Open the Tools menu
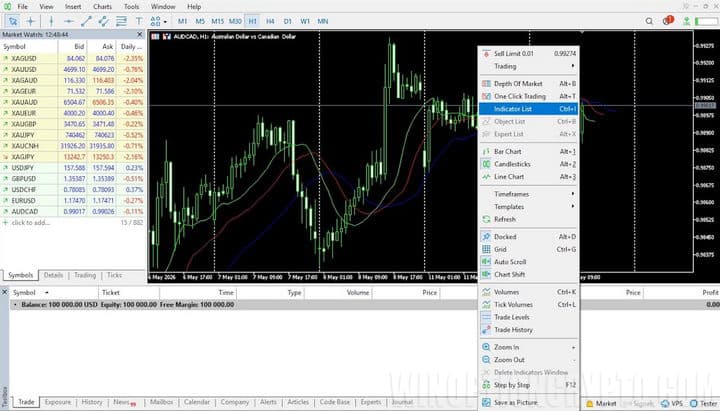The width and height of the screenshot is (720, 411). [131, 6]
